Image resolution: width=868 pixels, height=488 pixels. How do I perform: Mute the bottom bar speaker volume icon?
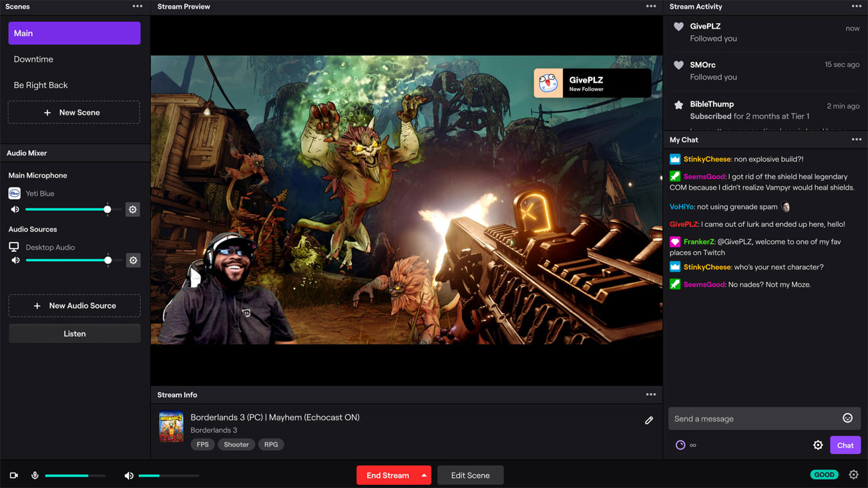pyautogui.click(x=129, y=475)
